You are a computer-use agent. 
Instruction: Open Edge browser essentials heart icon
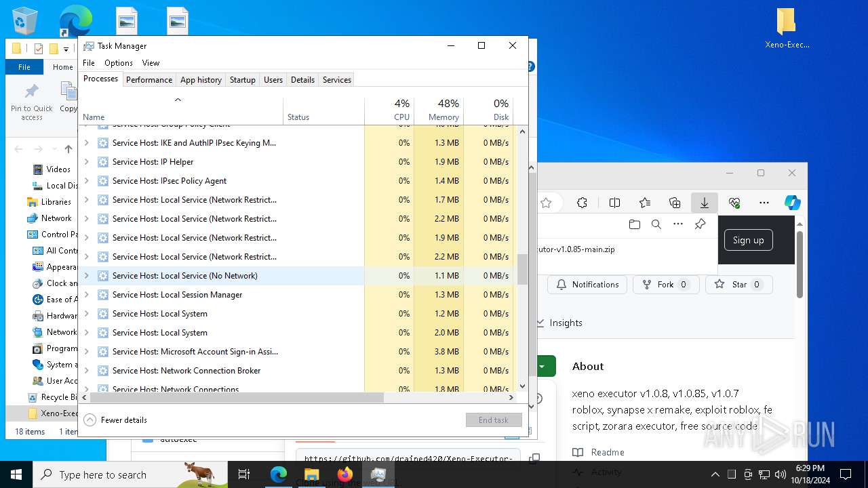pos(734,203)
